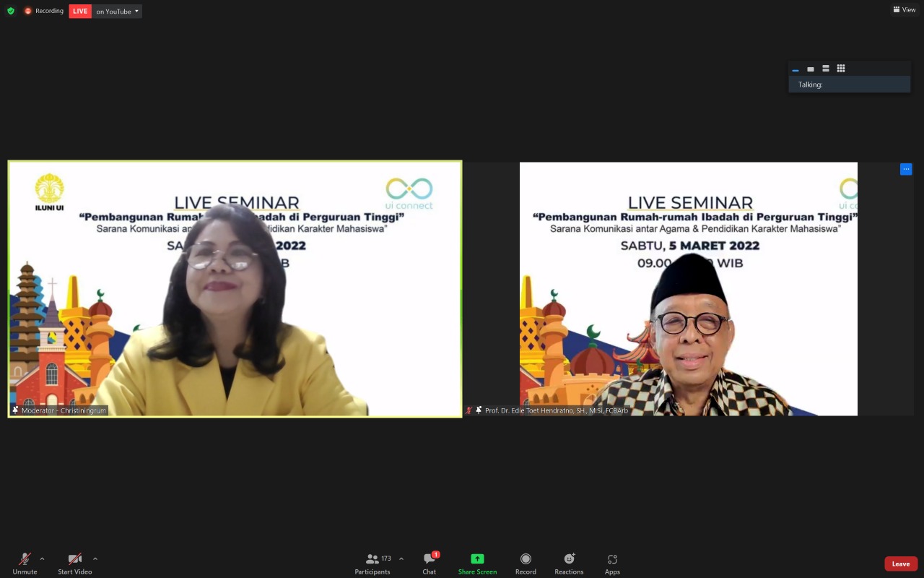Click the Participants count showing 173

[x=386, y=558]
